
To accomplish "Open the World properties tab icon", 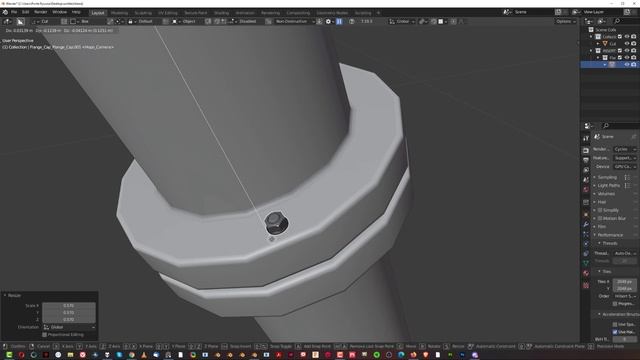I will [586, 190].
